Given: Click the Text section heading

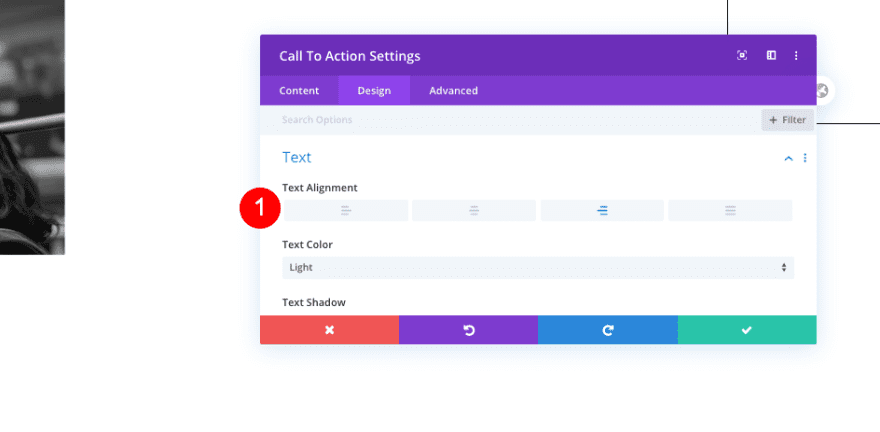Looking at the screenshot, I should point(297,157).
